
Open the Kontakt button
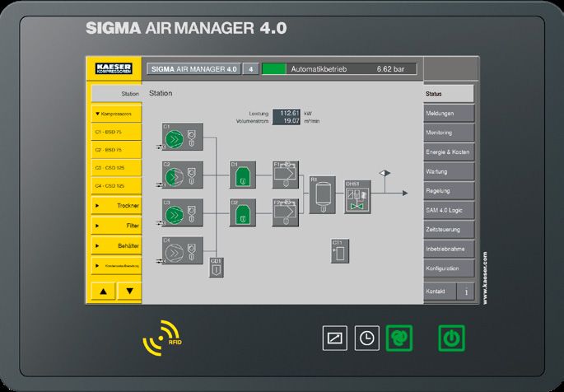440,292
